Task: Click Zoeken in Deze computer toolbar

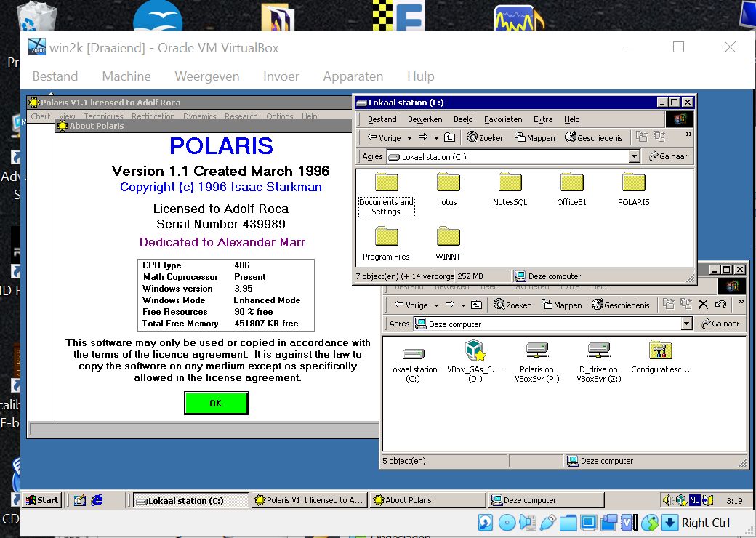Action: click(x=513, y=305)
